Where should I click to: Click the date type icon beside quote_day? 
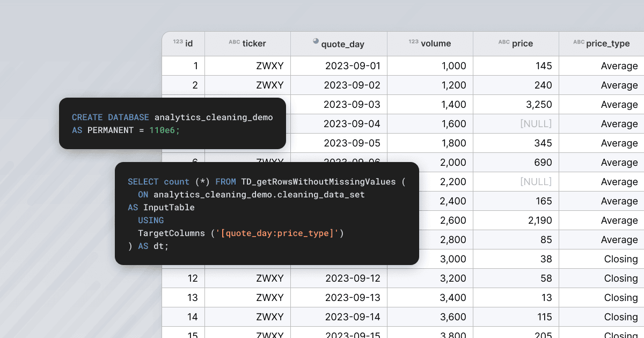click(x=316, y=41)
